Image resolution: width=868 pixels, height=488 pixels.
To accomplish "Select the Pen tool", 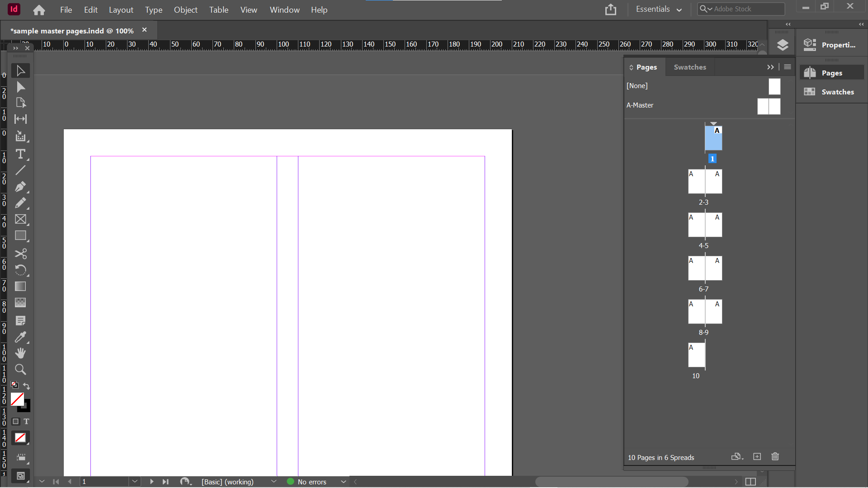I will (20, 187).
